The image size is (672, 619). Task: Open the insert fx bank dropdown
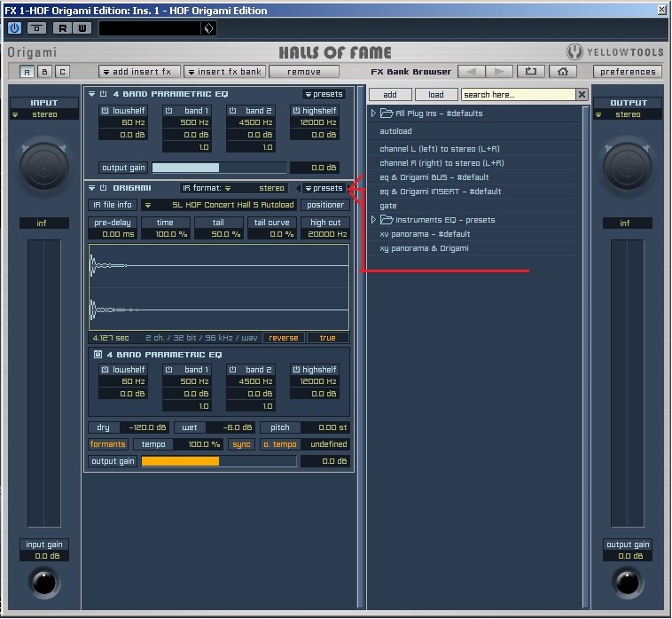(225, 72)
